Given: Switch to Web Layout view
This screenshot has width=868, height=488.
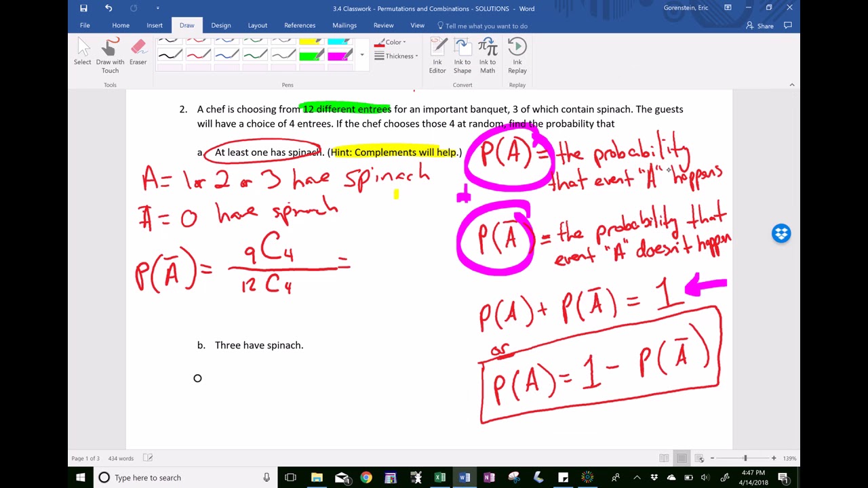Looking at the screenshot, I should coord(699,458).
